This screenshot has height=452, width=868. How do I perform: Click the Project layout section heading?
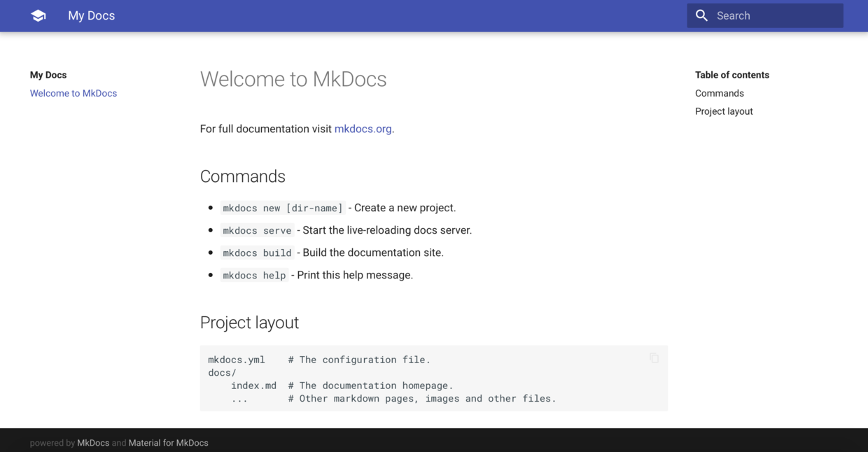pos(249,323)
